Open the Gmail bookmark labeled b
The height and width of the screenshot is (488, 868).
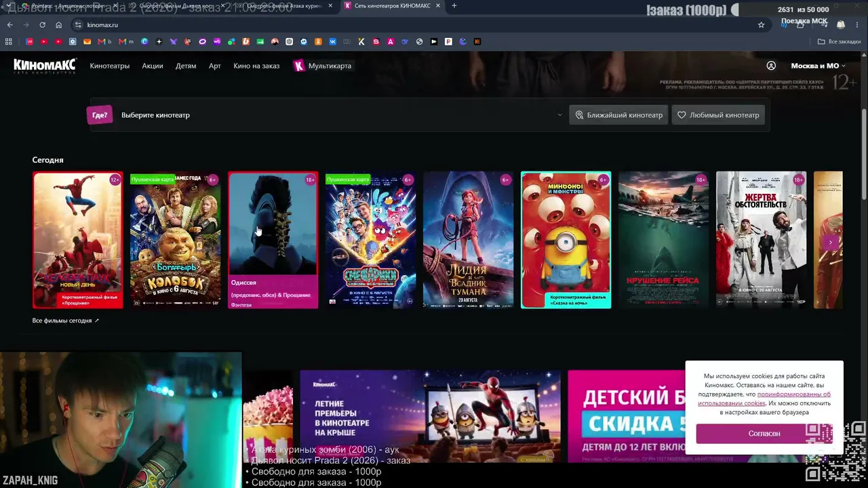104,41
